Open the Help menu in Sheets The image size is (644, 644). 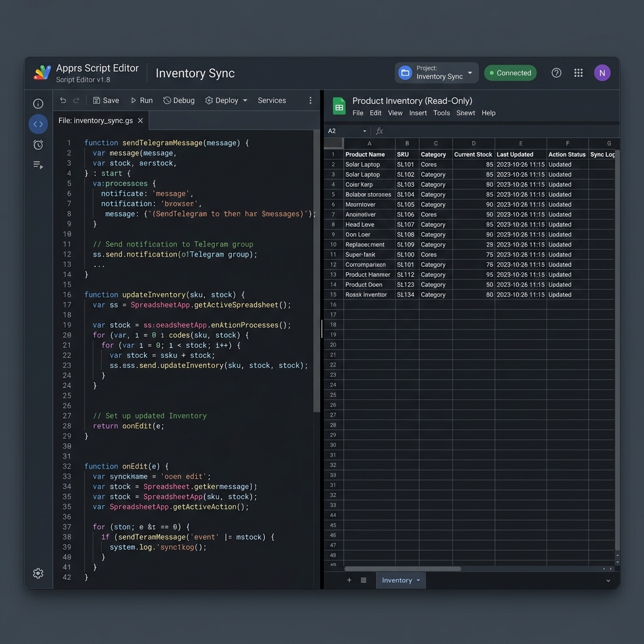(488, 113)
